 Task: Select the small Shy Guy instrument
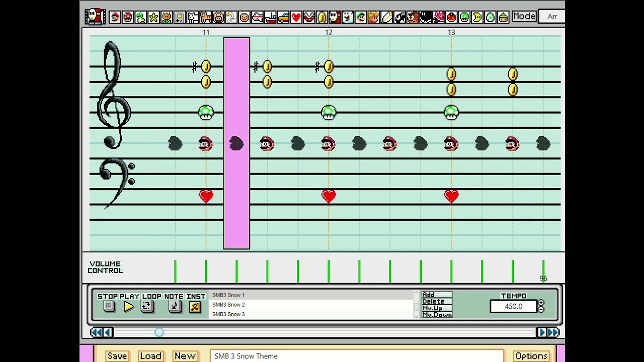click(335, 18)
